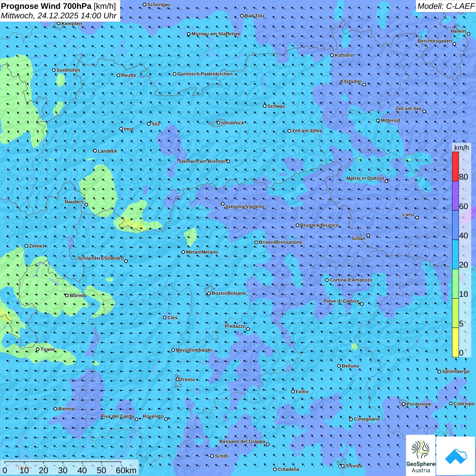Click the 'Bad Tölz' label
Image resolution: width=476 pixels, height=476 pixels.
(254, 16)
